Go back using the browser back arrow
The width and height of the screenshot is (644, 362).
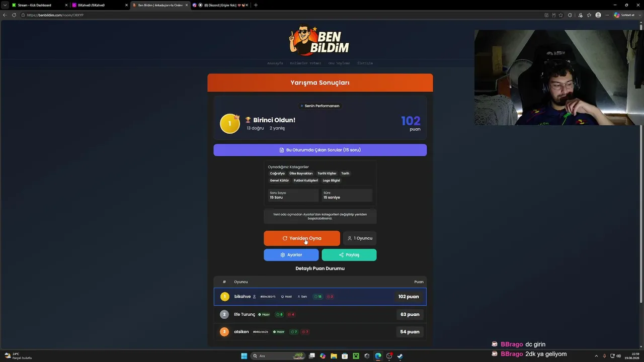(x=5, y=15)
